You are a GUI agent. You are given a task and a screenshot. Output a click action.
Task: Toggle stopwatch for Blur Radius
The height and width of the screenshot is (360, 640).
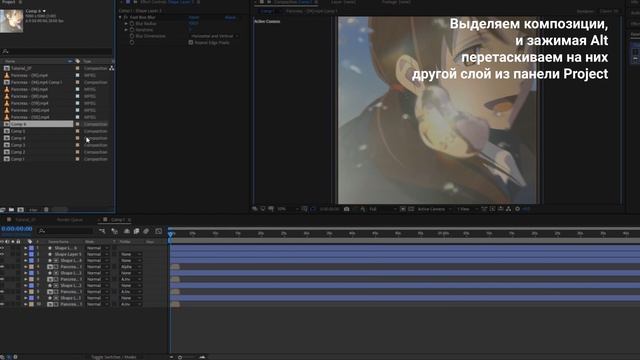(132, 24)
